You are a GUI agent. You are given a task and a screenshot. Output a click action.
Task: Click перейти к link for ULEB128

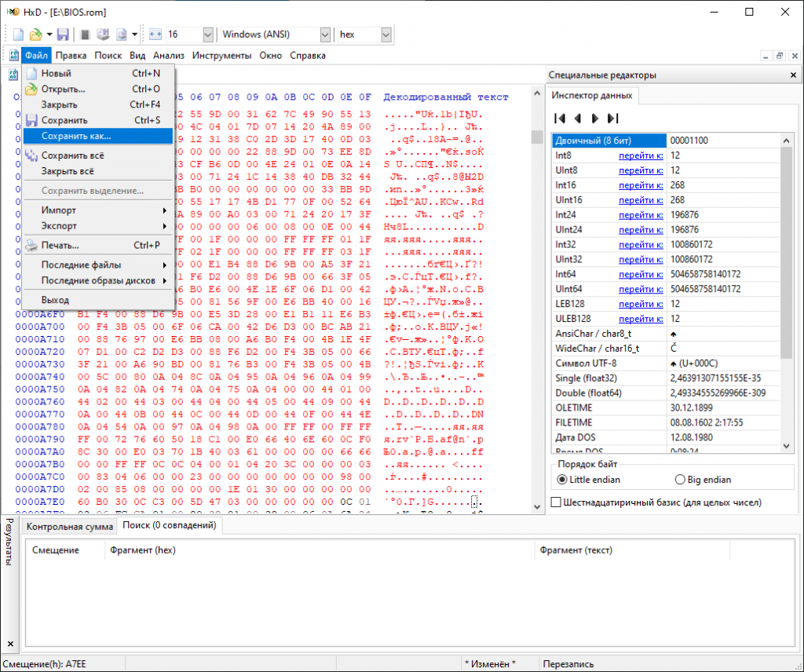641,319
